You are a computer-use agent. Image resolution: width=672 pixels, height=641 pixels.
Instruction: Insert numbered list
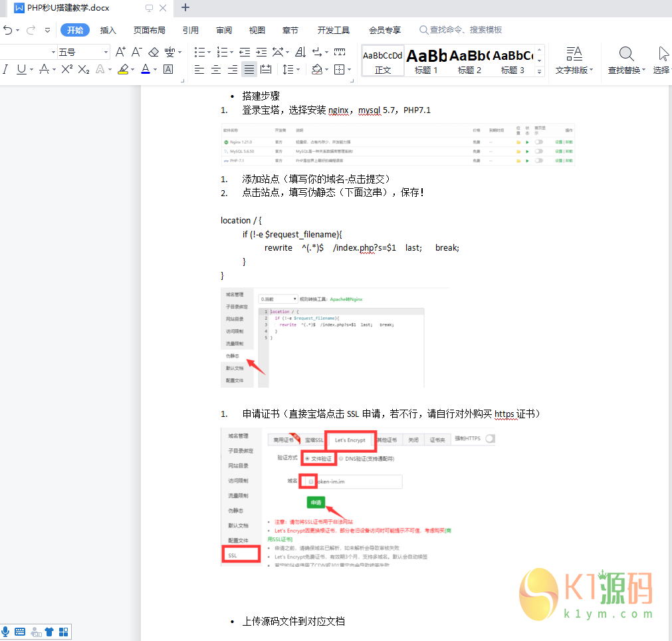pyautogui.click(x=222, y=53)
